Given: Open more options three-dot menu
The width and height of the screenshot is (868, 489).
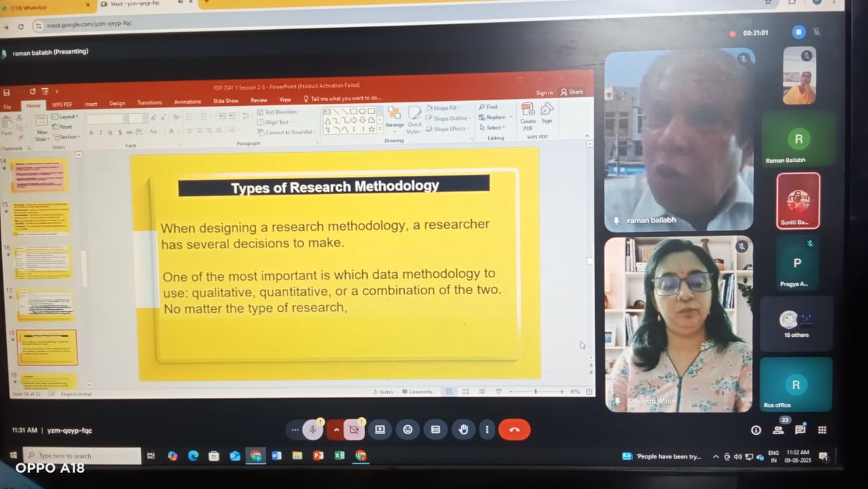Looking at the screenshot, I should click(x=487, y=429).
